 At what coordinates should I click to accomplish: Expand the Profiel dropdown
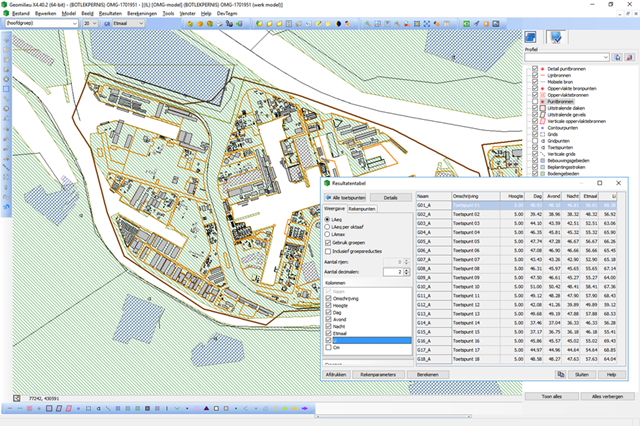(x=606, y=57)
